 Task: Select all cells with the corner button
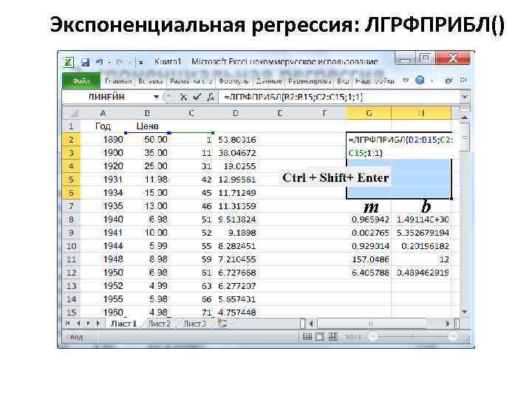[72, 113]
